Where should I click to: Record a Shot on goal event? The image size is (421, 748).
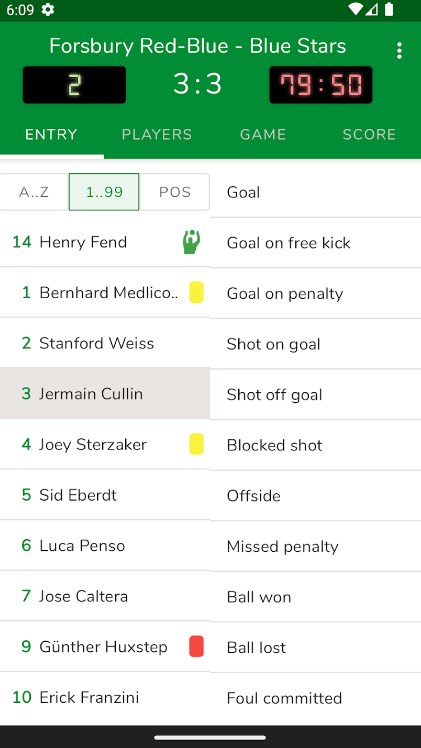coord(316,344)
